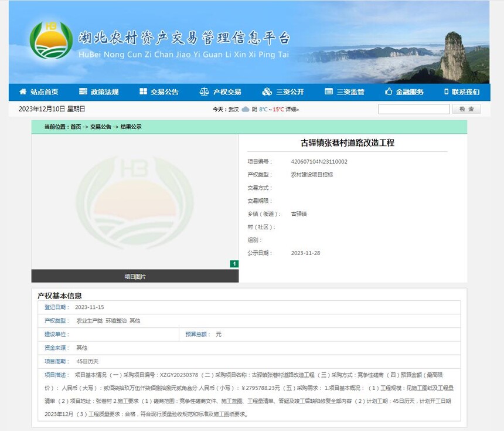Click the HB platform logo in header
The height and width of the screenshot is (431, 504).
pos(51,40)
